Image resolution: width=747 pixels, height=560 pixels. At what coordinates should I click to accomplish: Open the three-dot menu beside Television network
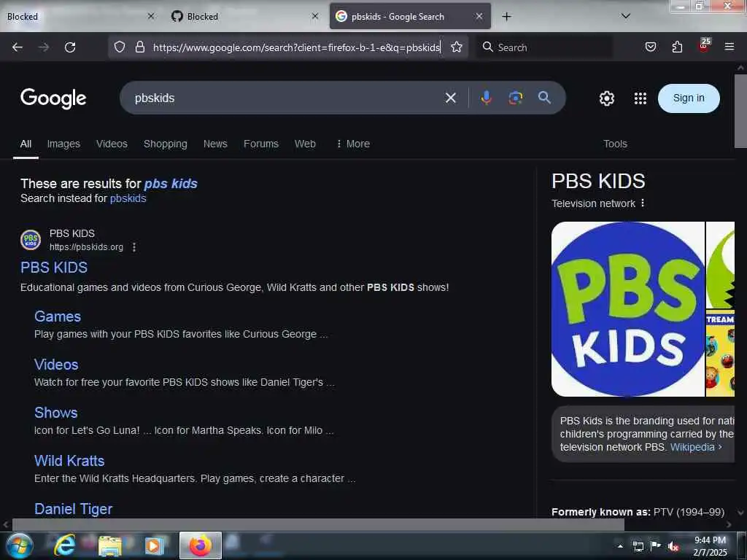coord(643,203)
